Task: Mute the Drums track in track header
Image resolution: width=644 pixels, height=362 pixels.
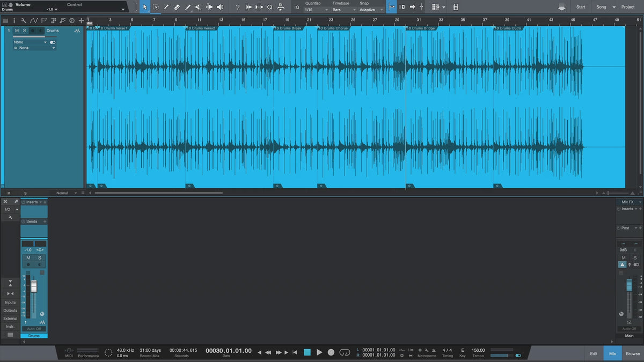Action: [17, 31]
